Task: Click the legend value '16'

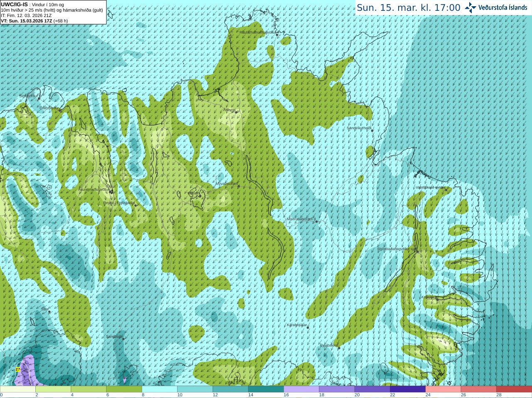Action: pyautogui.click(x=286, y=395)
